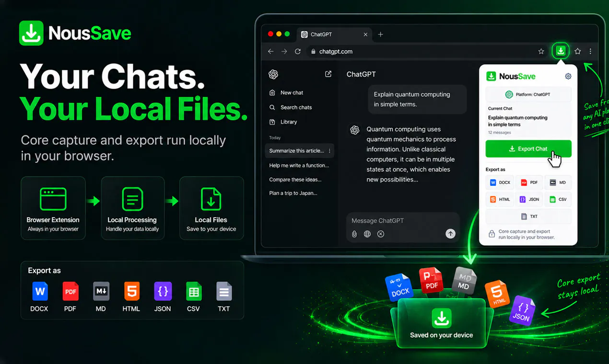Click the Browser Extension card
The width and height of the screenshot is (609, 364).
(53, 208)
